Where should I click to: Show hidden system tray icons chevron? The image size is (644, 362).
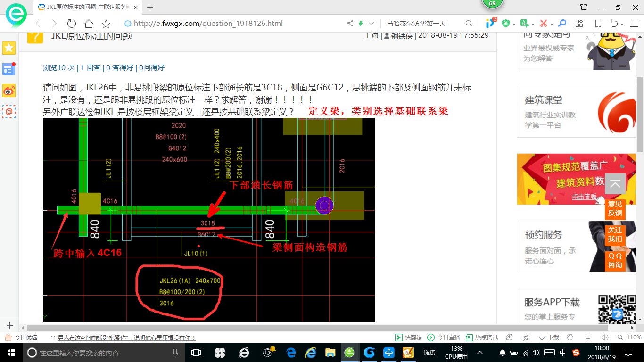[x=480, y=353]
